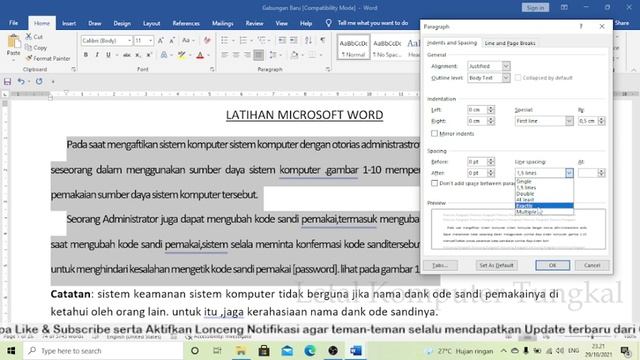Click the Text Highlight Color swatch
The height and width of the screenshot is (360, 640).
[182, 55]
